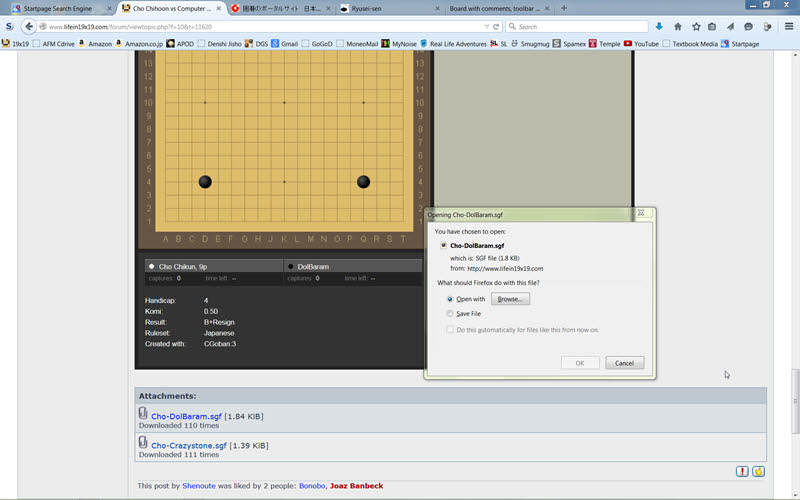This screenshot has height=500, width=800.
Task: Open the YouTube bookmark in bookmarks toolbar
Action: pos(641,44)
